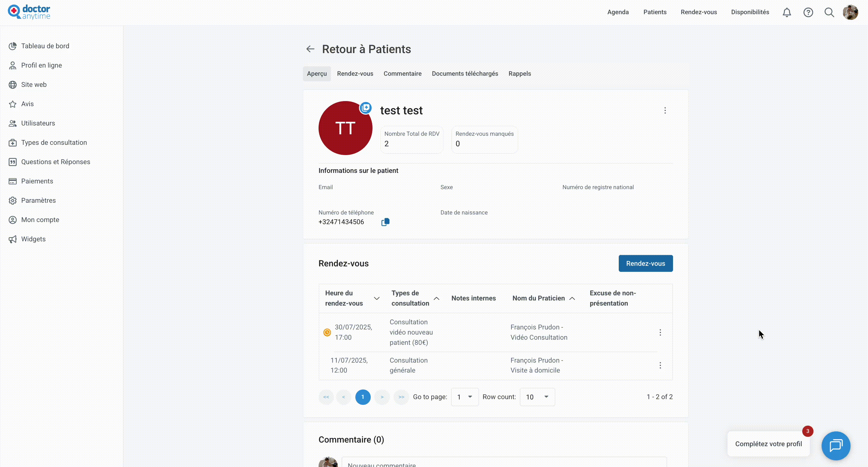The width and height of the screenshot is (868, 467).
Task: Click the back arrow to Patients
Action: coord(310,49)
